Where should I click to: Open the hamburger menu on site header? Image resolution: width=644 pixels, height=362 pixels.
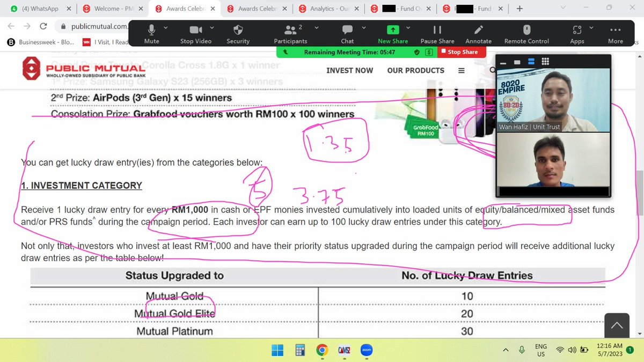pos(461,70)
